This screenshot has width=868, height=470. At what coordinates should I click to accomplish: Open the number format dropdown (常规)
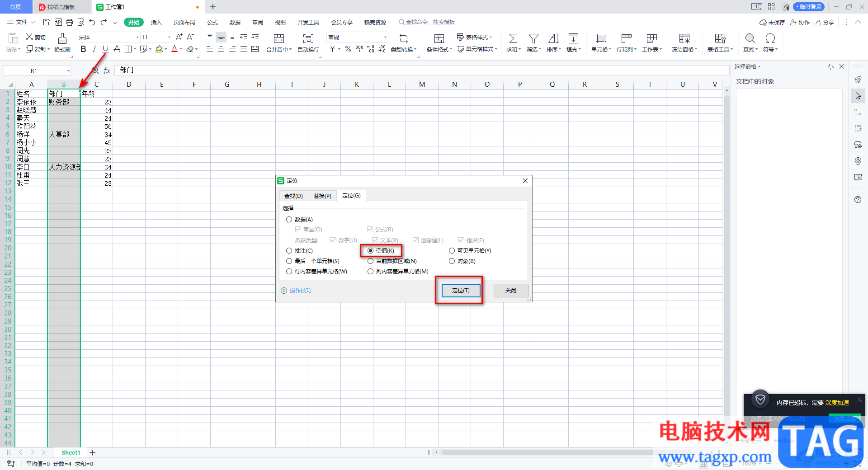[385, 37]
